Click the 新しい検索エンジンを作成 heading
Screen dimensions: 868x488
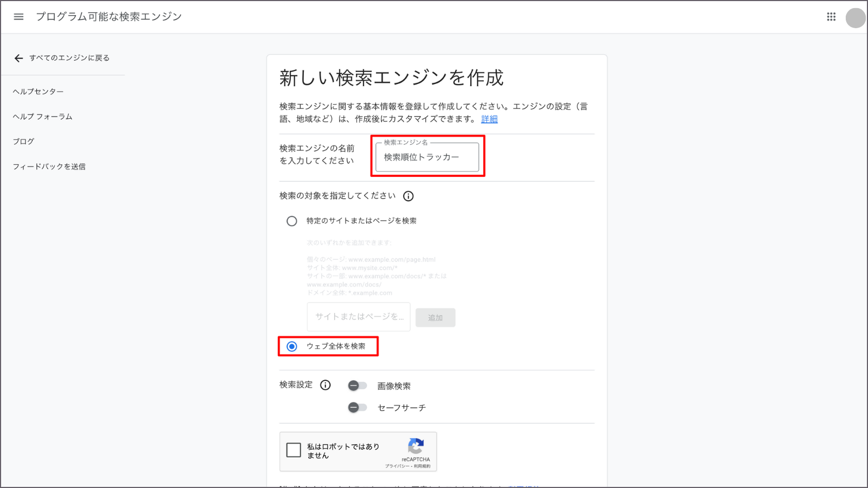pos(392,78)
